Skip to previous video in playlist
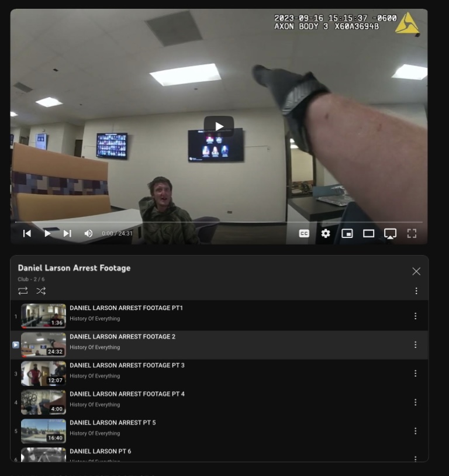This screenshot has width=449, height=476. tap(27, 233)
